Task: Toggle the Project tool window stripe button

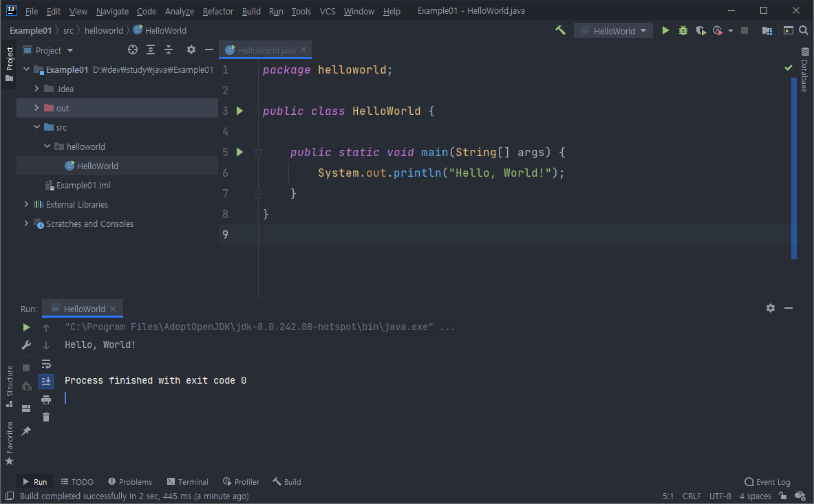Action: pyautogui.click(x=10, y=65)
